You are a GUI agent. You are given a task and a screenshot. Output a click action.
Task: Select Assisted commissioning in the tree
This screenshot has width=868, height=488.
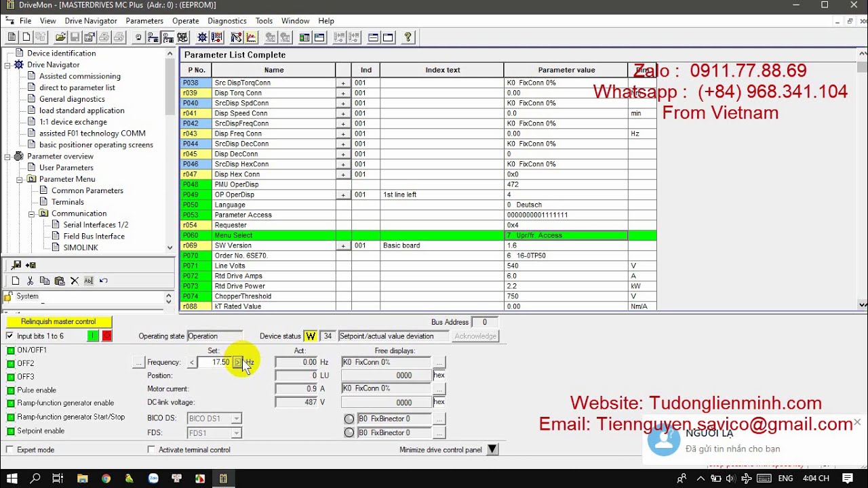tap(80, 77)
